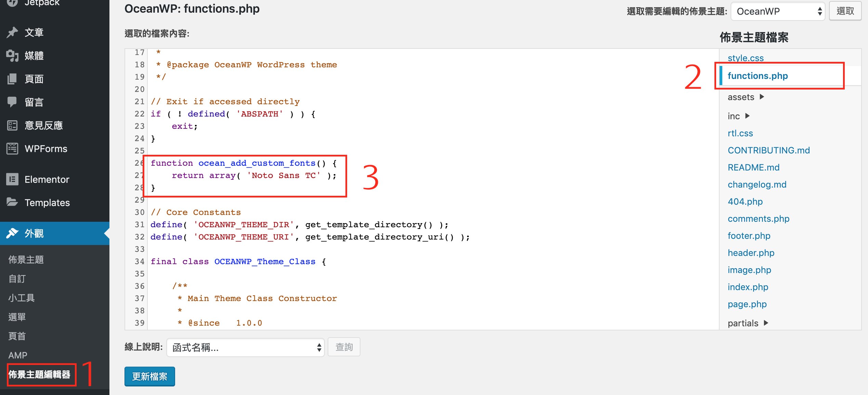The width and height of the screenshot is (868, 395).
Task: Open style.css in theme files list
Action: (746, 58)
